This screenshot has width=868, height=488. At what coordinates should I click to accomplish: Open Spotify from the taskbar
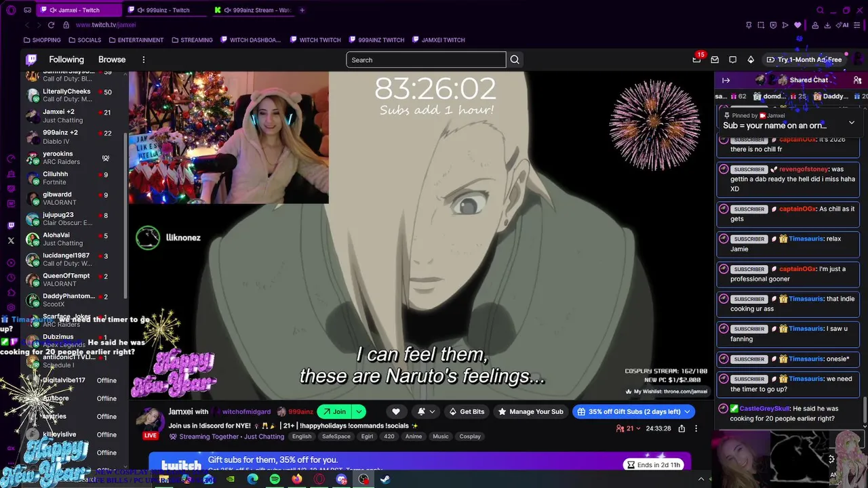point(275,479)
